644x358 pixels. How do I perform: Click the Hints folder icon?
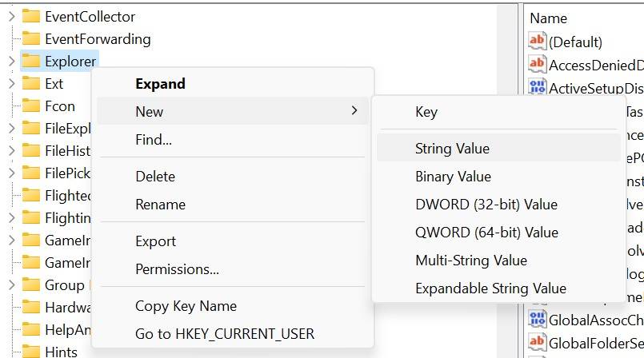[31, 352]
